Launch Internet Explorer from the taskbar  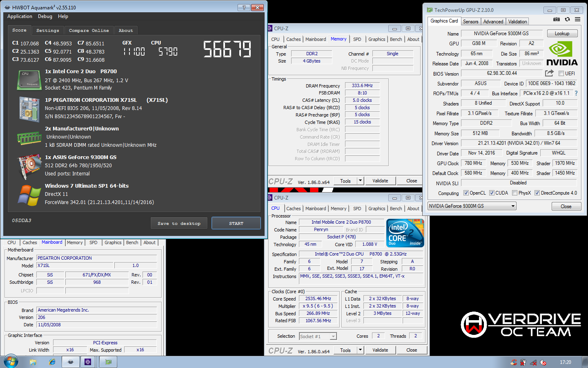[52, 362]
